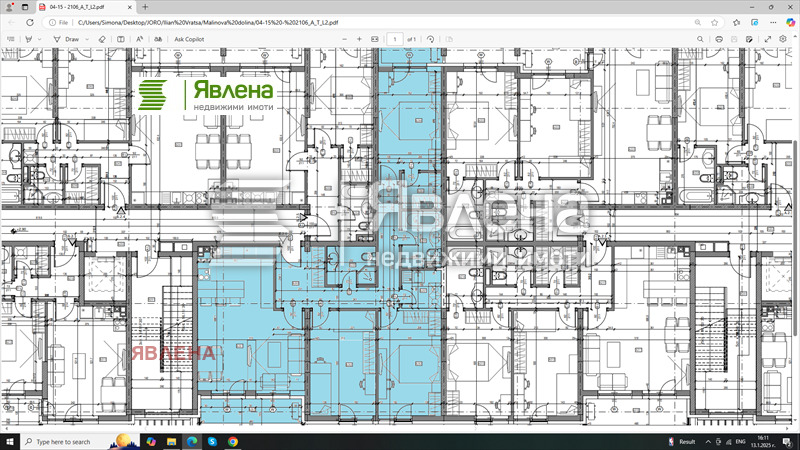
Task: Click the Fit to width icon
Action: 376,39
